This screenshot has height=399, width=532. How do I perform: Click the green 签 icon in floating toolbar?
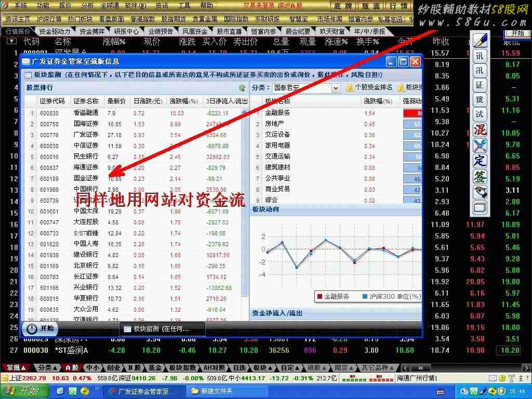(x=480, y=177)
